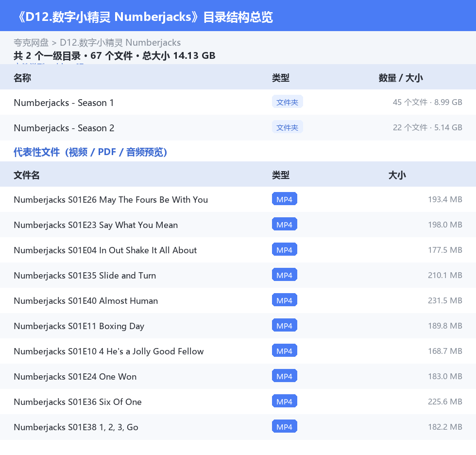Click MP4 badge for Boxing Day row
The width and height of the screenshot is (476, 455).
point(285,325)
